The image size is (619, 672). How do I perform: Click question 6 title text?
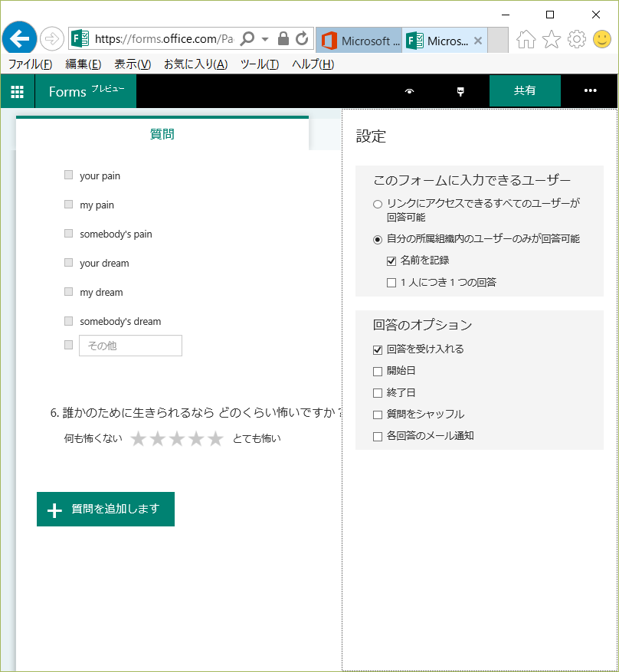coord(196,413)
